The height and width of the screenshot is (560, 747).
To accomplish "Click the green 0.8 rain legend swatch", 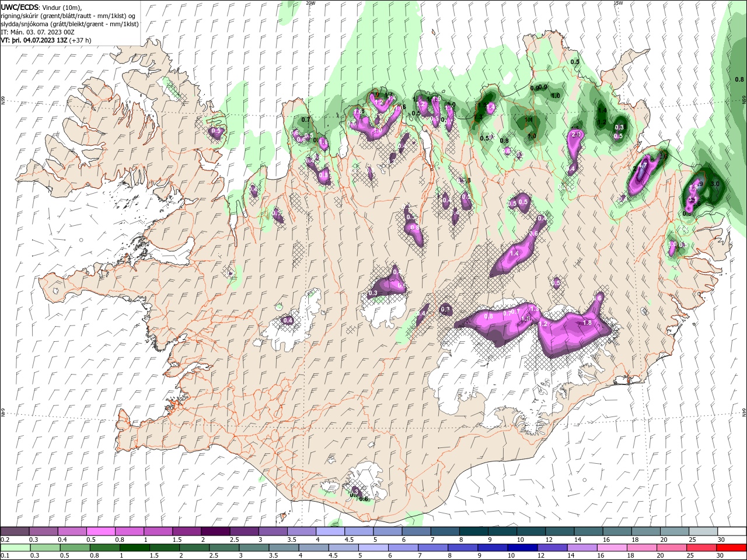I will click(x=105, y=548).
